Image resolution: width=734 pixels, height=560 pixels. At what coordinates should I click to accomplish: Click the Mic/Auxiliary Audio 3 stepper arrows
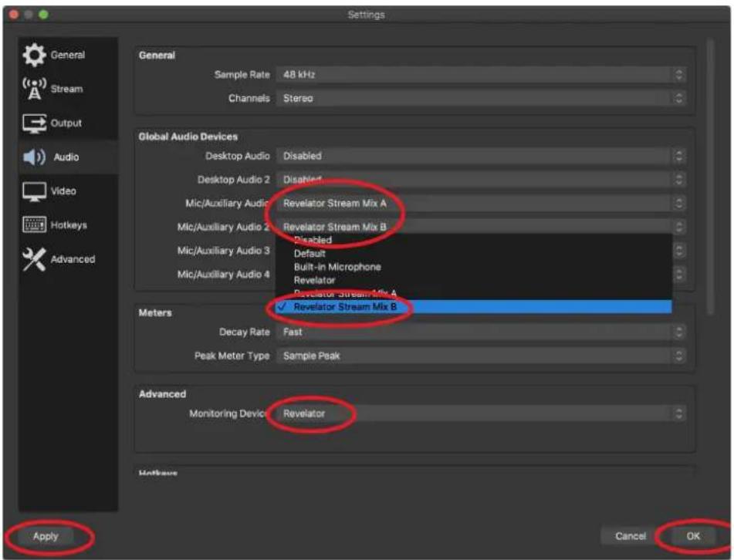pos(678,251)
